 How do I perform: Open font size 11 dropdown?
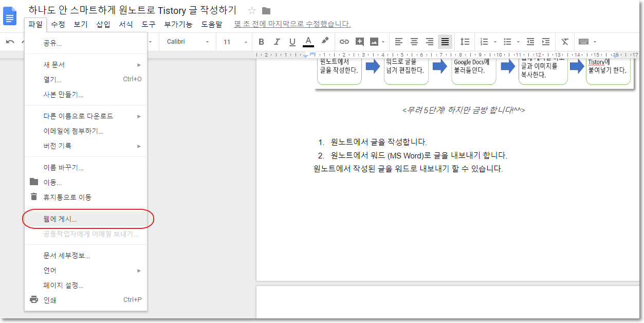click(236, 42)
